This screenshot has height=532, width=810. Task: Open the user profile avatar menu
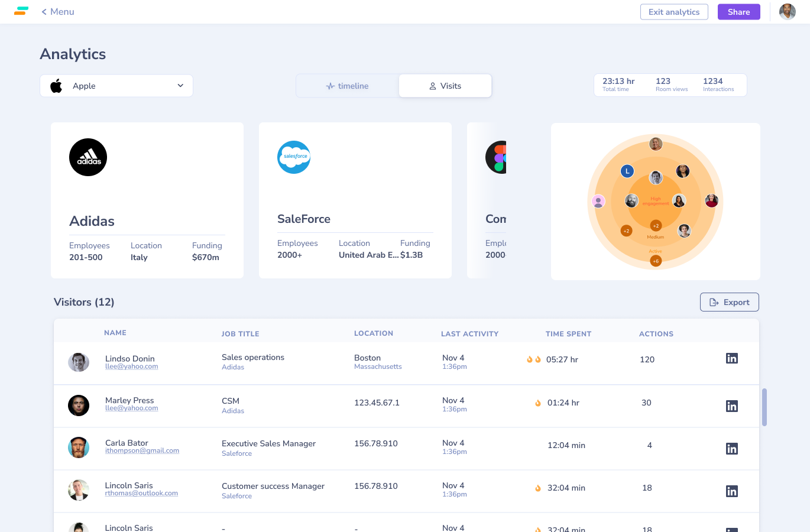click(787, 12)
